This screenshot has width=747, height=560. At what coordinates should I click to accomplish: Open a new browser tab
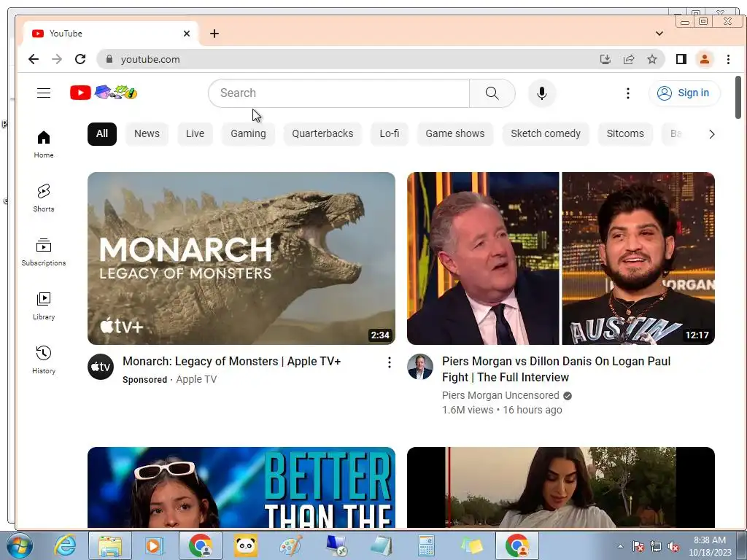(214, 34)
